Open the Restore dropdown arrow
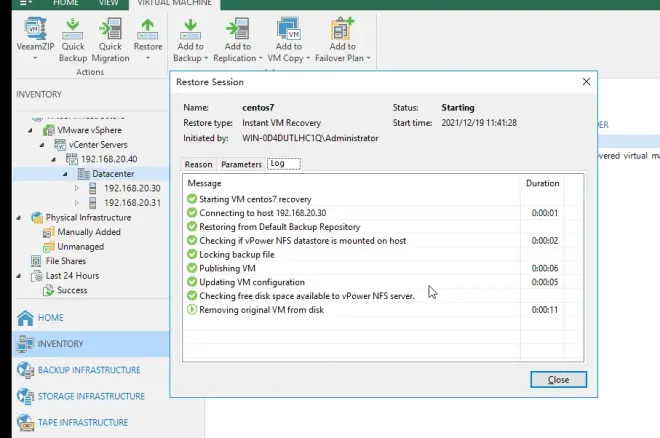Image resolution: width=660 pixels, height=438 pixels. [x=148, y=58]
